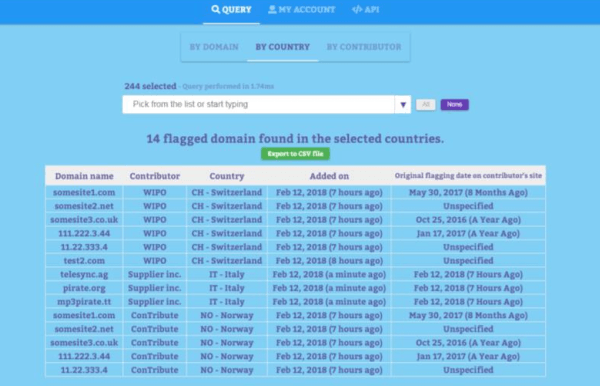Focus the 'Pick from the list' input
This screenshot has height=386, width=600.
tap(259, 104)
